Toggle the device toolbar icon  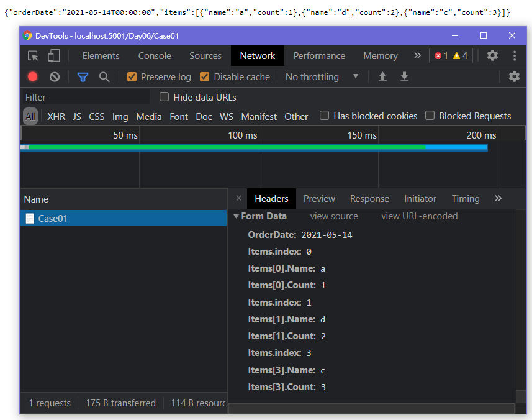pyautogui.click(x=53, y=56)
